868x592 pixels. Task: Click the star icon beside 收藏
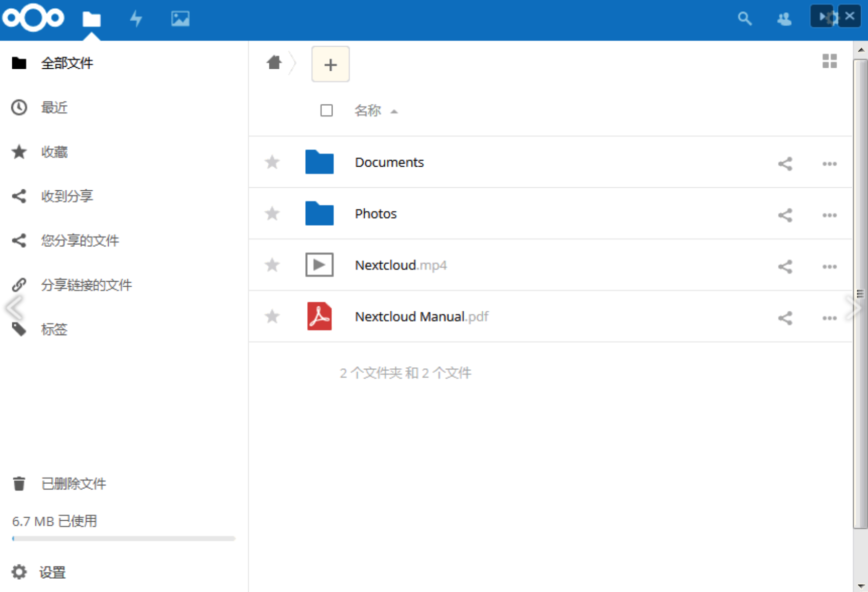pyautogui.click(x=19, y=152)
